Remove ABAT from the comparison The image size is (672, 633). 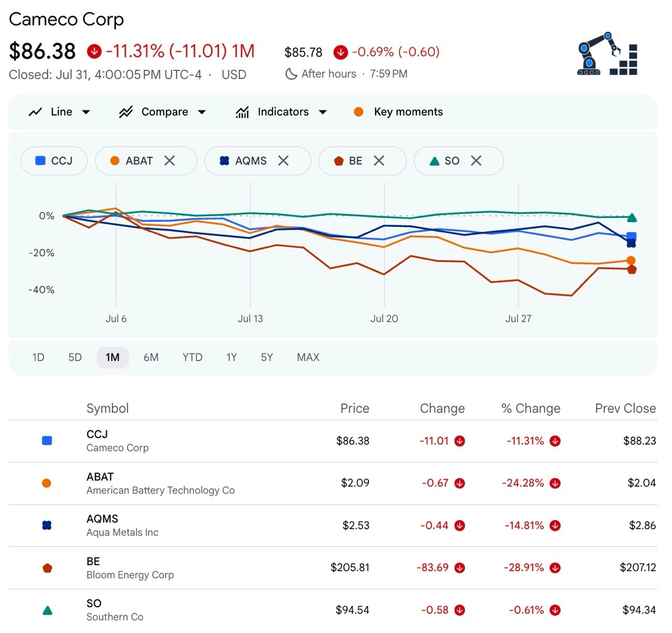click(x=169, y=161)
